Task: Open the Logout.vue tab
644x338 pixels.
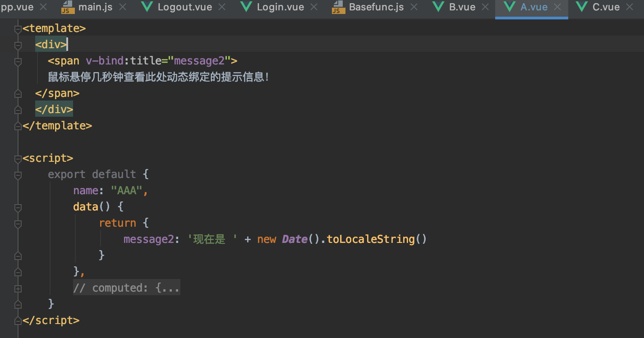Action: click(x=185, y=7)
